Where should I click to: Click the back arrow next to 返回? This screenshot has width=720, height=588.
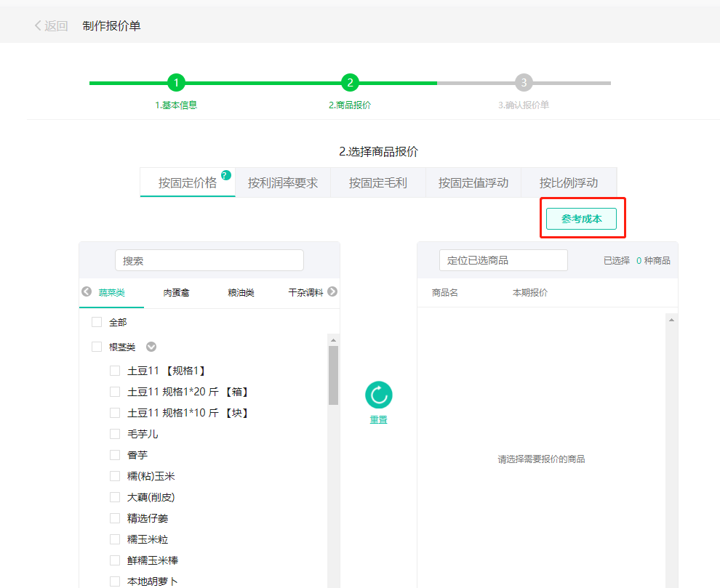coord(37,25)
